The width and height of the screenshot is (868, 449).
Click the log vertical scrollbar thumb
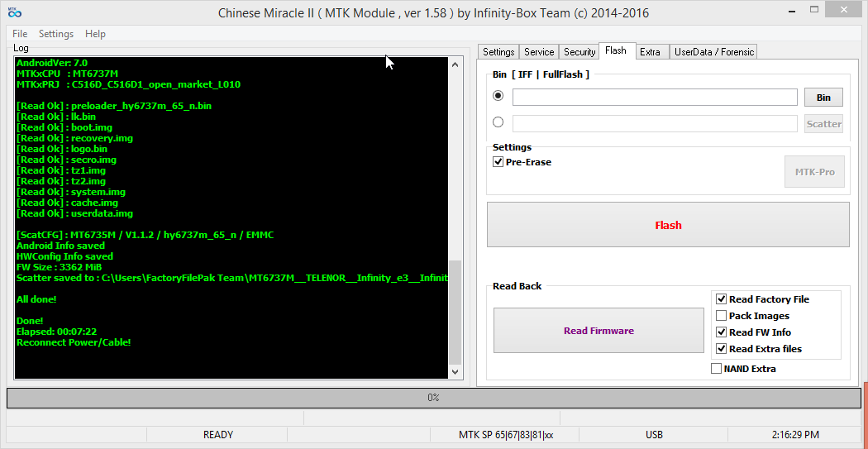pos(455,313)
